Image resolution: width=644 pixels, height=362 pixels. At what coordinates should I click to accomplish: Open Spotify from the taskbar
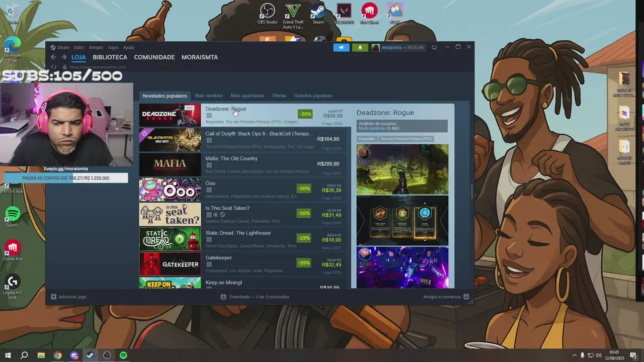click(x=123, y=355)
